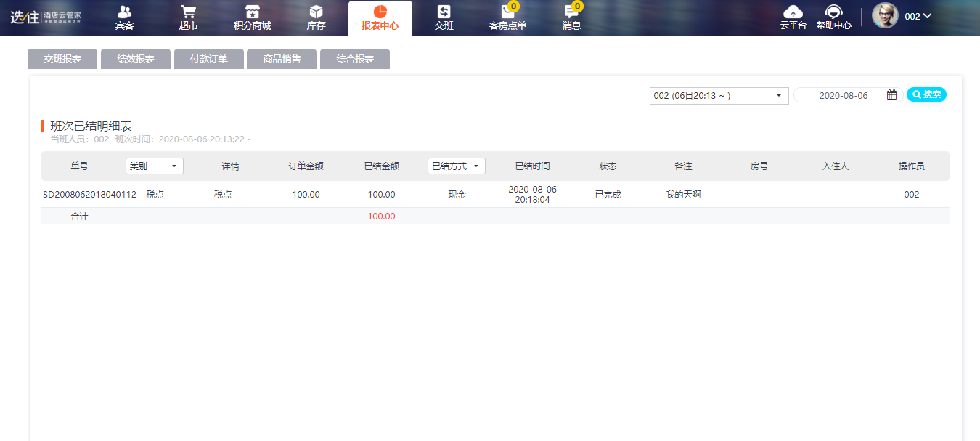Switch to the 交班报表 tab
The width and height of the screenshot is (980, 441).
click(x=62, y=59)
